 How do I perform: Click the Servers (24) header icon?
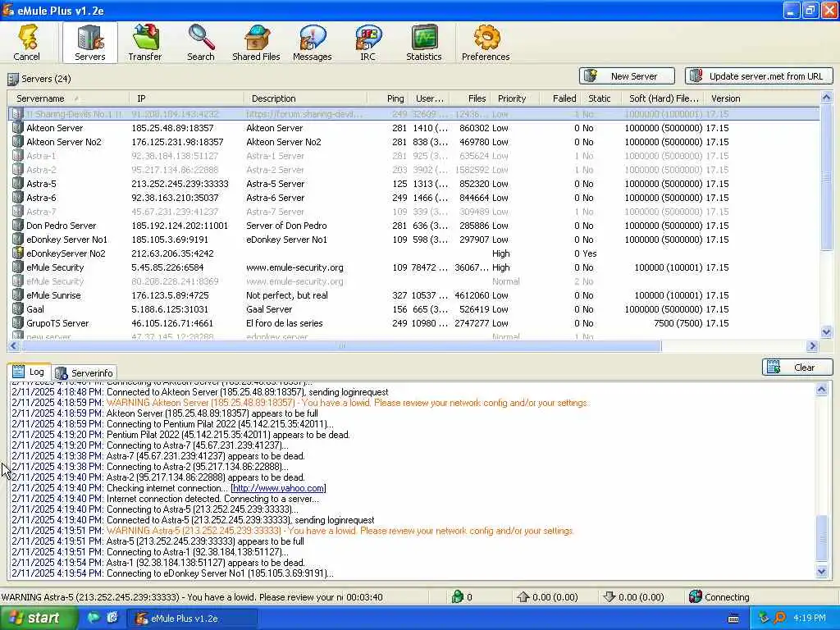tap(13, 80)
